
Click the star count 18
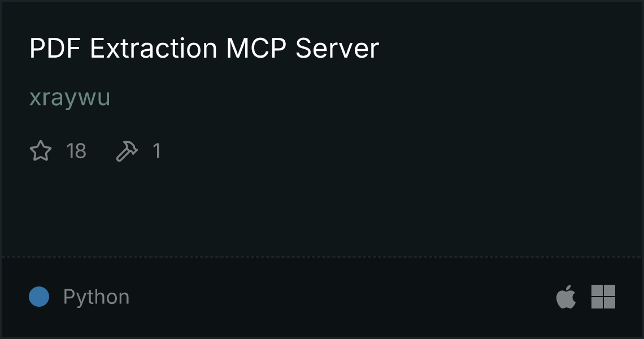pos(76,151)
